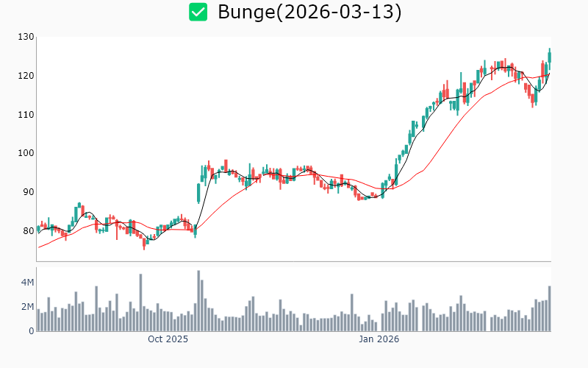
Task: Click the Oct 2025 date axis label
Action: pyautogui.click(x=168, y=339)
